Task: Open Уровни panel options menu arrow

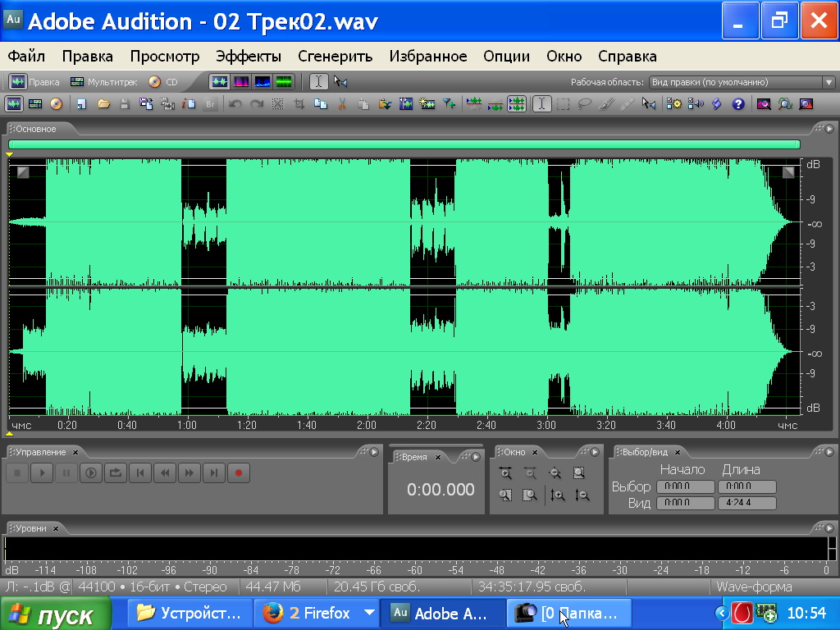Action: coord(829,528)
